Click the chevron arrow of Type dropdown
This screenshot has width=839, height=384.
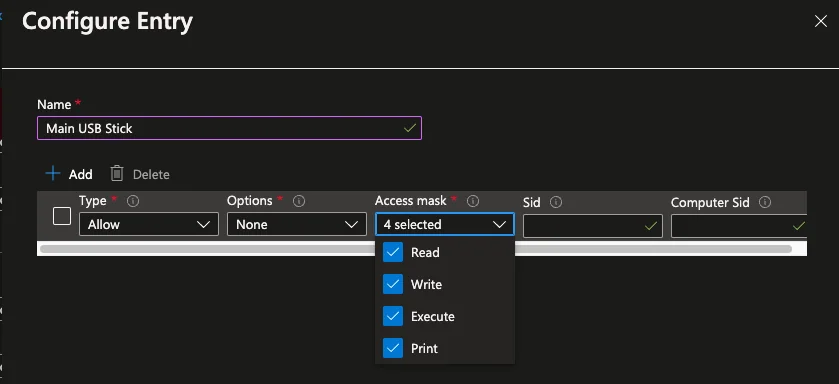pos(203,225)
